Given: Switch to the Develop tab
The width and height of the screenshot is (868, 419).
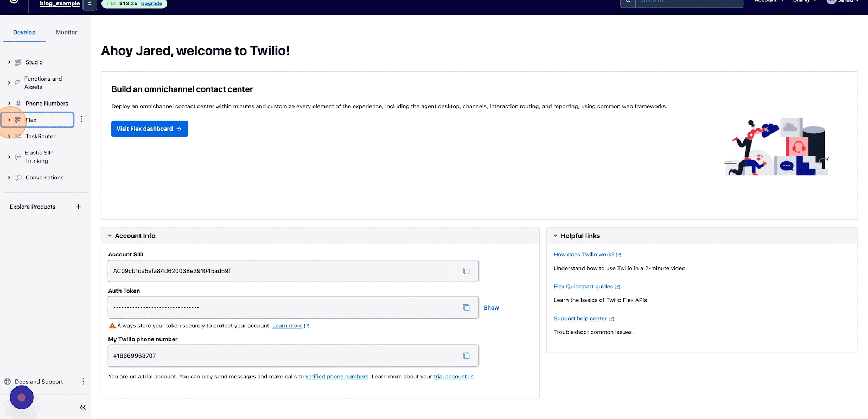Looking at the screenshot, I should click(x=24, y=33).
